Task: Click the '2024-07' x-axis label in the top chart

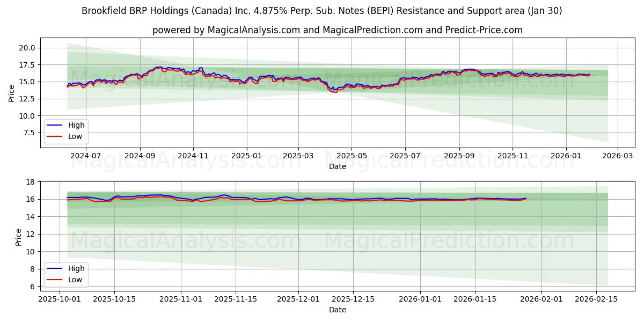Action: point(86,156)
